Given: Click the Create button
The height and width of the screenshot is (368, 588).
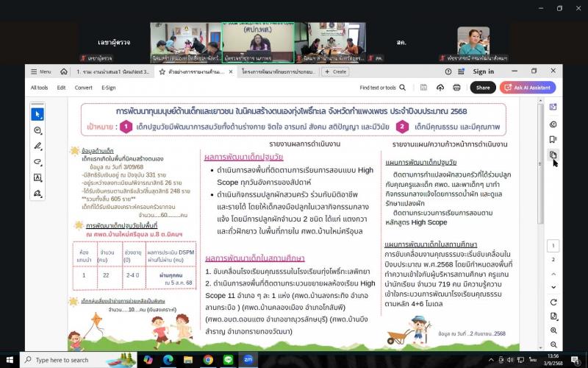Looking at the screenshot, I should coord(335,71).
